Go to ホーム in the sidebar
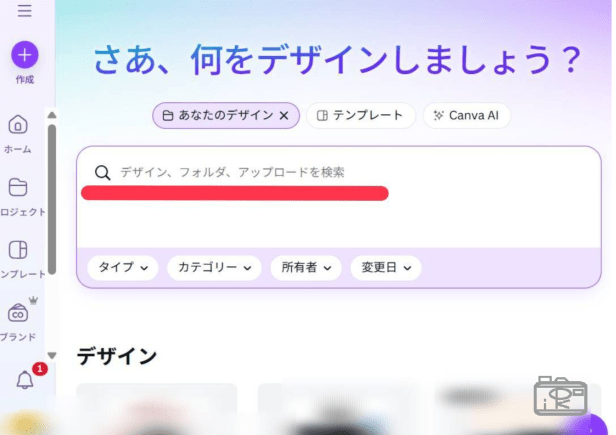The height and width of the screenshot is (435, 616). [x=18, y=125]
